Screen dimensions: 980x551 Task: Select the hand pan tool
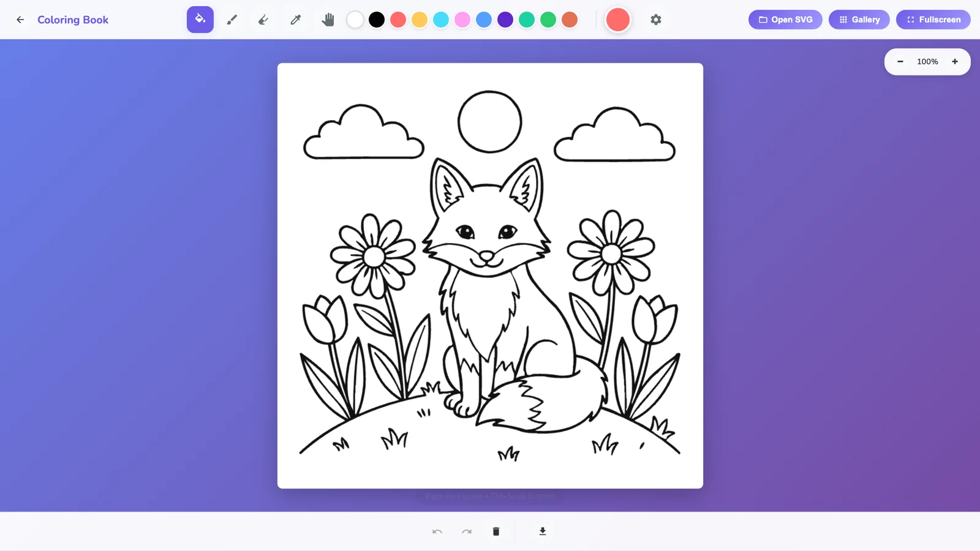(x=328, y=20)
